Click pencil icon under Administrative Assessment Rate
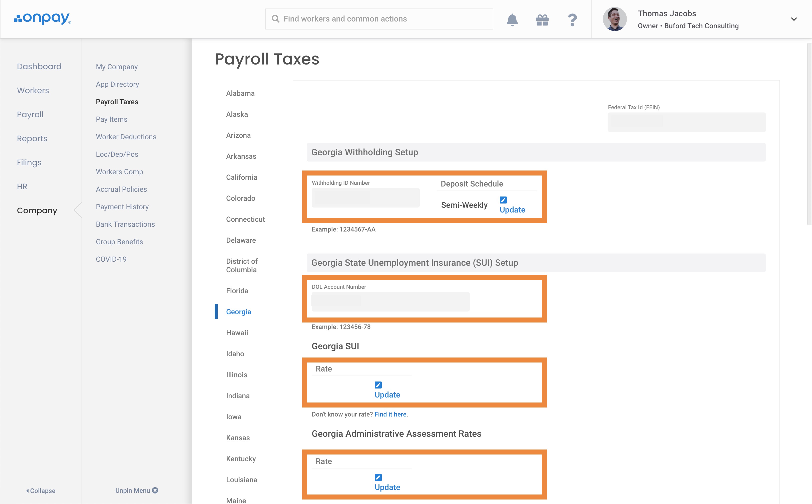Image resolution: width=812 pixels, height=504 pixels. (x=378, y=477)
